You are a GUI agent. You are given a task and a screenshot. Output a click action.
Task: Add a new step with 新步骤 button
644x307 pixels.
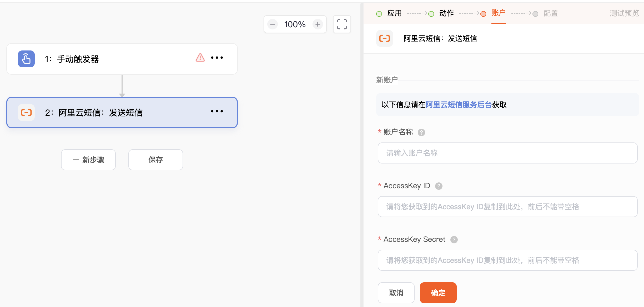pos(88,160)
